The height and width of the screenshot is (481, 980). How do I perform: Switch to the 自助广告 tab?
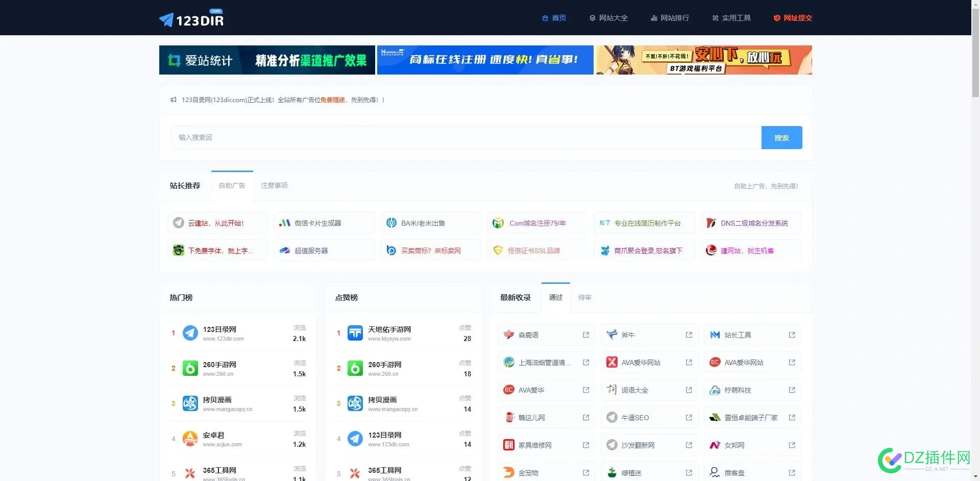coord(232,186)
